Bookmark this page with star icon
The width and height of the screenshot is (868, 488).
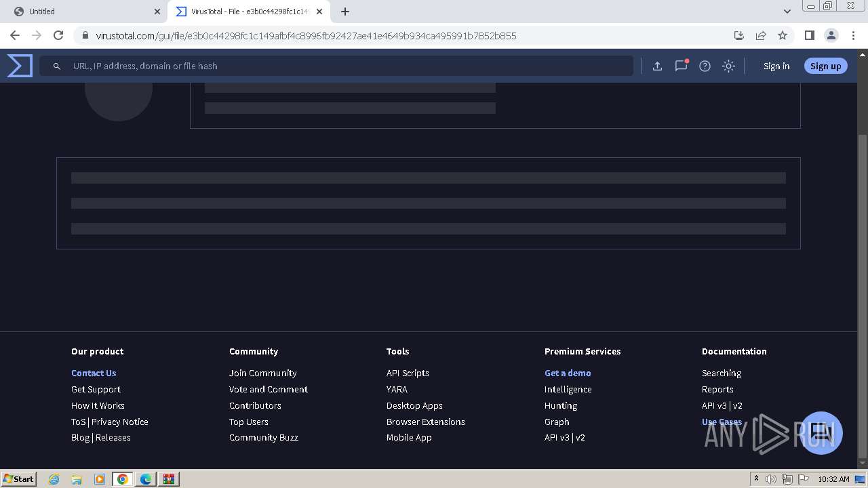(x=783, y=35)
